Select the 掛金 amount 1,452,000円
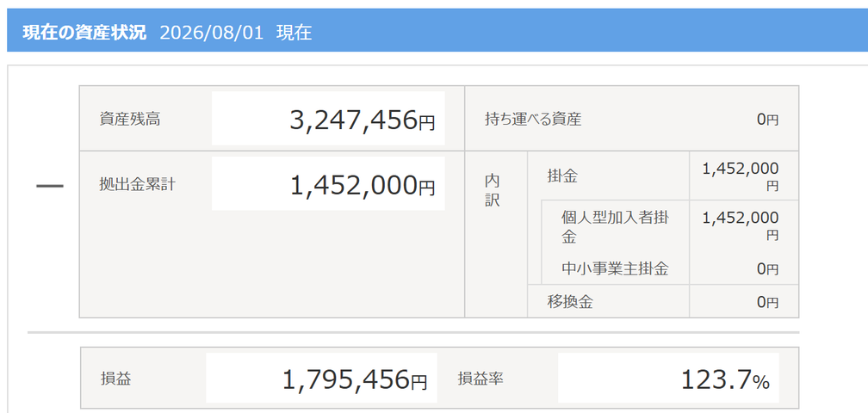Image resolution: width=868 pixels, height=413 pixels. (741, 176)
